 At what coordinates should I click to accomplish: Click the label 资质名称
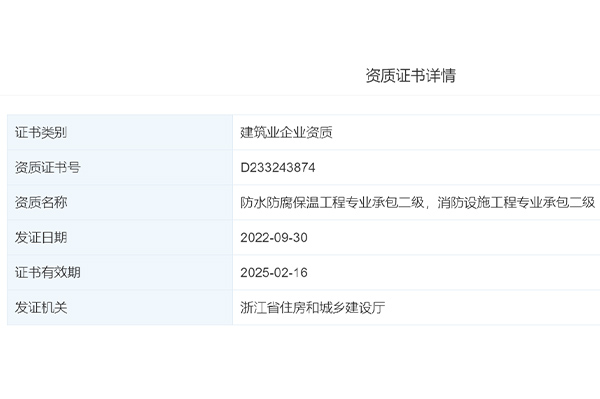(x=41, y=202)
